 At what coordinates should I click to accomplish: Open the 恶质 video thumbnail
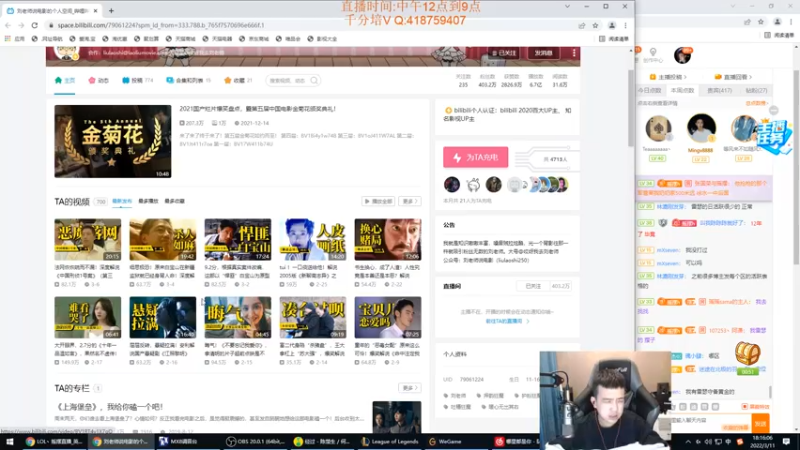[88, 240]
